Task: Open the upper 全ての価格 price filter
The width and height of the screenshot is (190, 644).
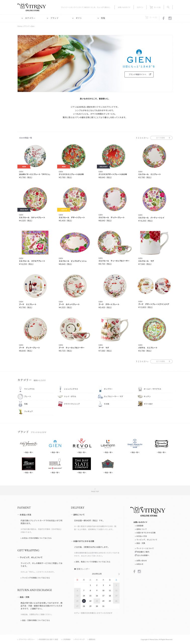Action: pyautogui.click(x=161, y=138)
